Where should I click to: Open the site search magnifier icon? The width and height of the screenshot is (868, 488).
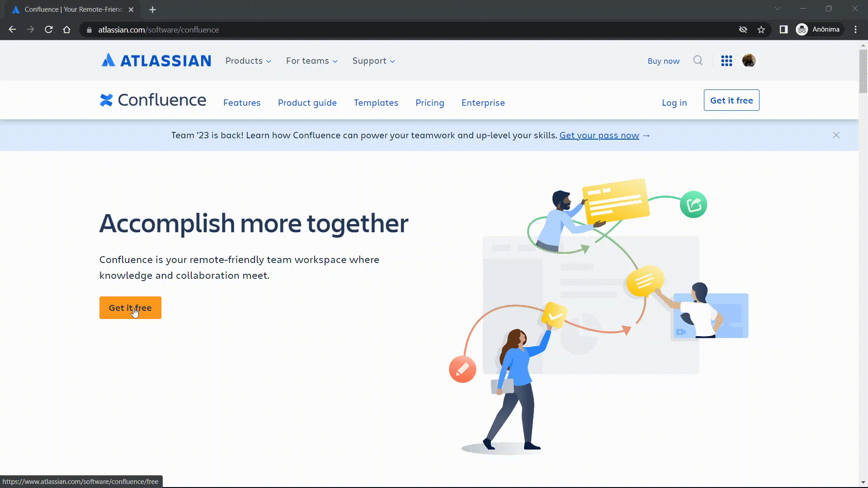[x=698, y=61]
